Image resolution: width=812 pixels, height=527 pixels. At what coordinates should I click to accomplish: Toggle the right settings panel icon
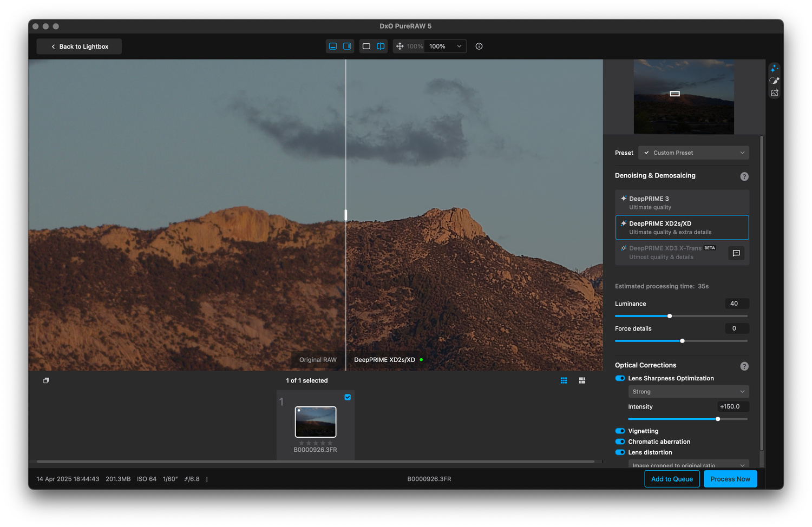point(347,47)
